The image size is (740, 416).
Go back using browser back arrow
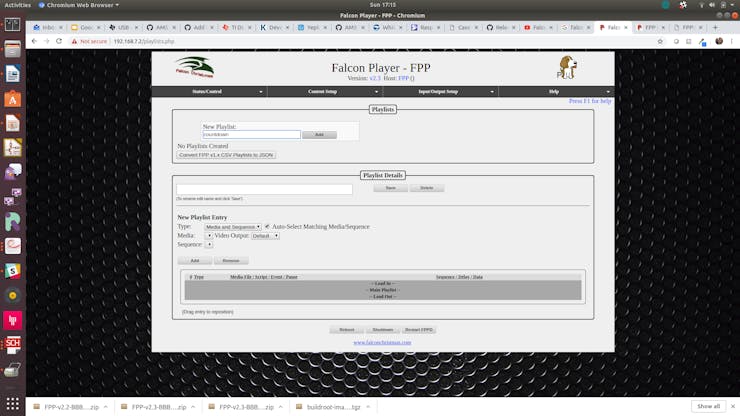click(34, 41)
